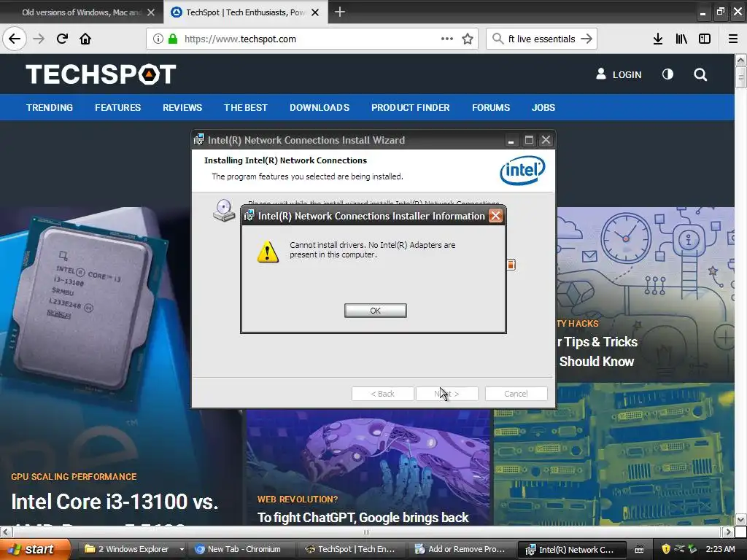The height and width of the screenshot is (560, 747).
Task: Click the search box containing ft live essentials
Action: click(542, 39)
